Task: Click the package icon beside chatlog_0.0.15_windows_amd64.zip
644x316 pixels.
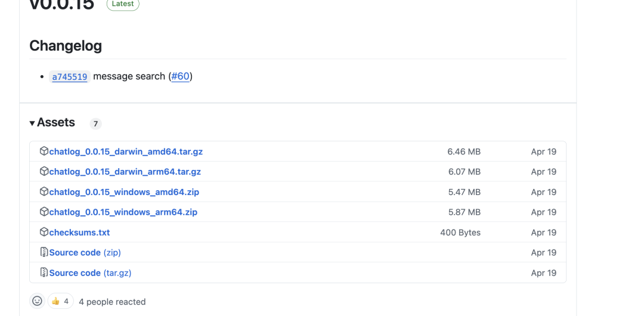Action: coord(44,191)
